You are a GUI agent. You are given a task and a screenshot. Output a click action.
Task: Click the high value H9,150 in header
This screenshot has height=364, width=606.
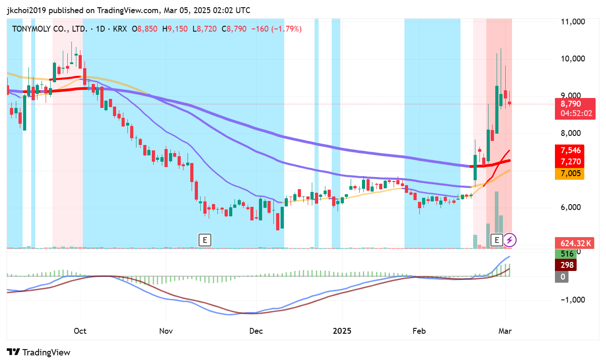click(174, 29)
